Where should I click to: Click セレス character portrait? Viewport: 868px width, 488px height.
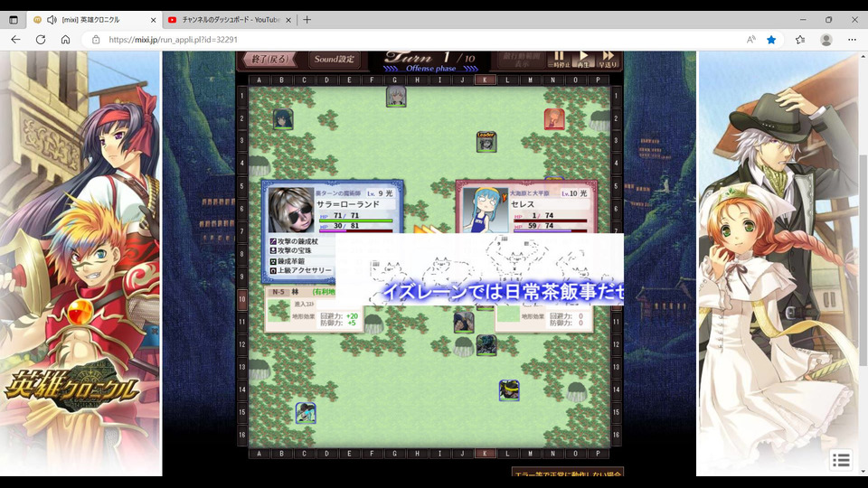[485, 210]
